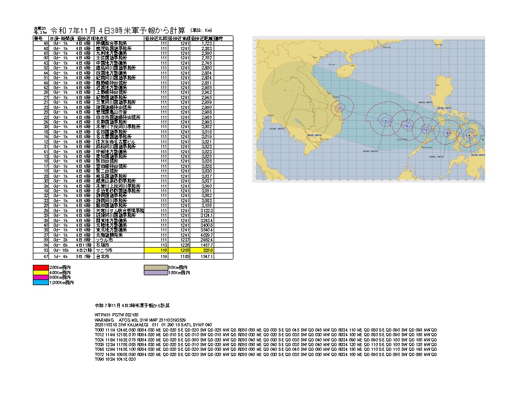Click the westernmost typhoon circle near Vietnam
532x404 pixels.
click(x=339, y=108)
